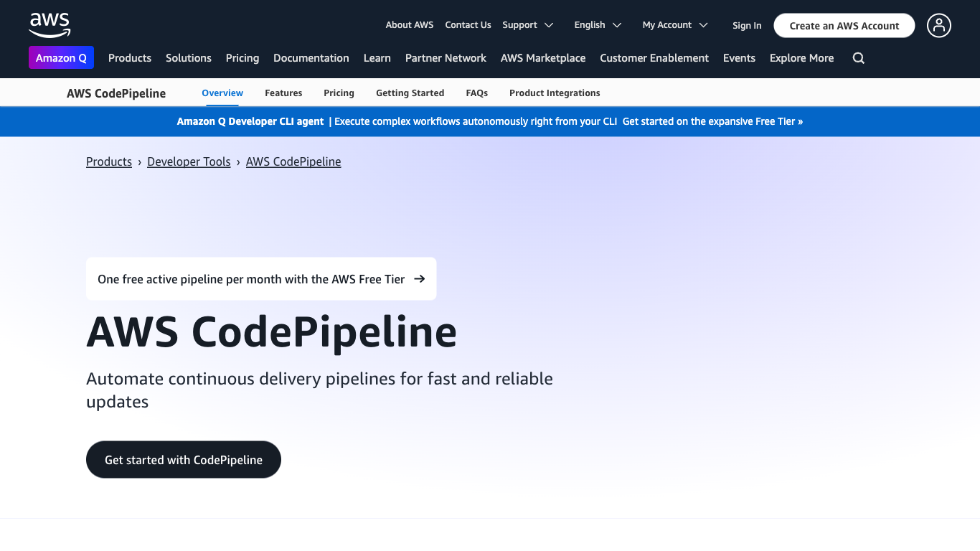Select the Overview tab
The height and width of the screenshot is (551, 980).
222,93
